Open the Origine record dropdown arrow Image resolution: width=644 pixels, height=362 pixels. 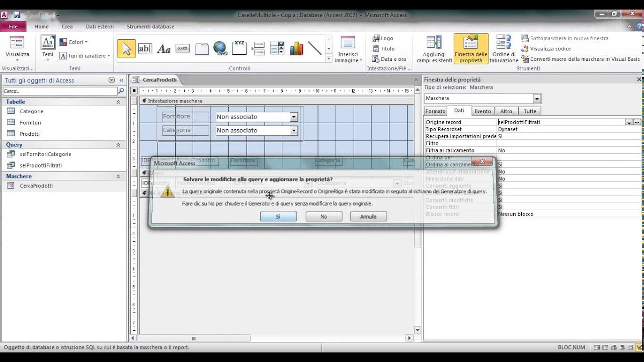tap(629, 122)
